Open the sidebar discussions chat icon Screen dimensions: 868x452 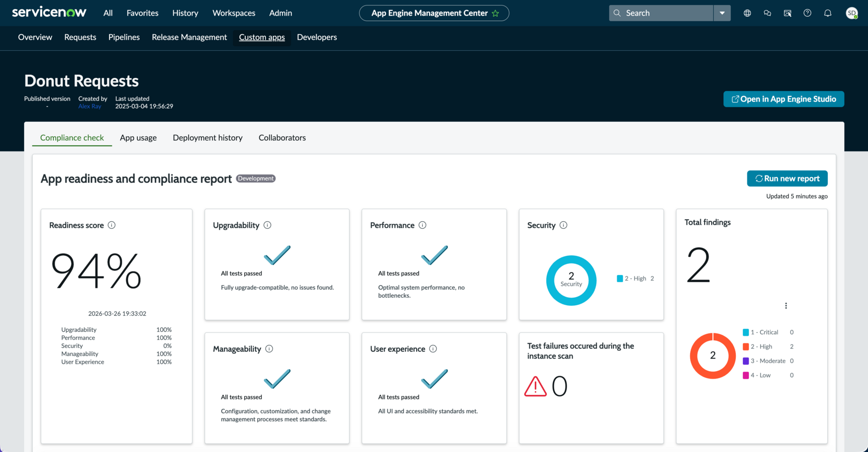pos(767,13)
